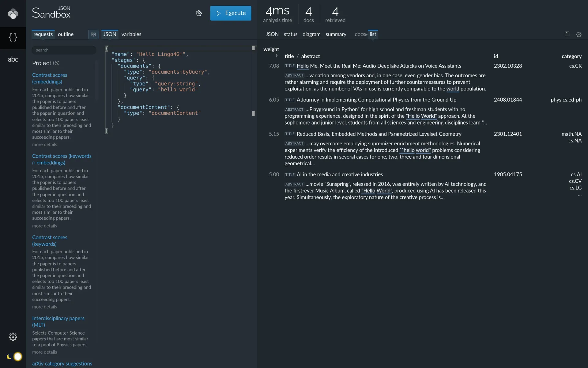This screenshot has width=588, height=368.
Task: Click the '4 retrieved' counter
Action: (x=335, y=14)
